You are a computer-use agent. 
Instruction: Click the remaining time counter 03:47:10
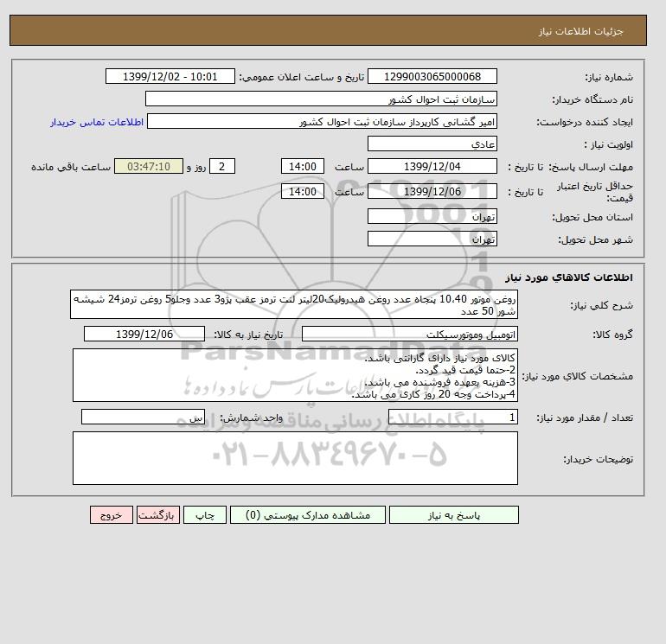pyautogui.click(x=149, y=167)
